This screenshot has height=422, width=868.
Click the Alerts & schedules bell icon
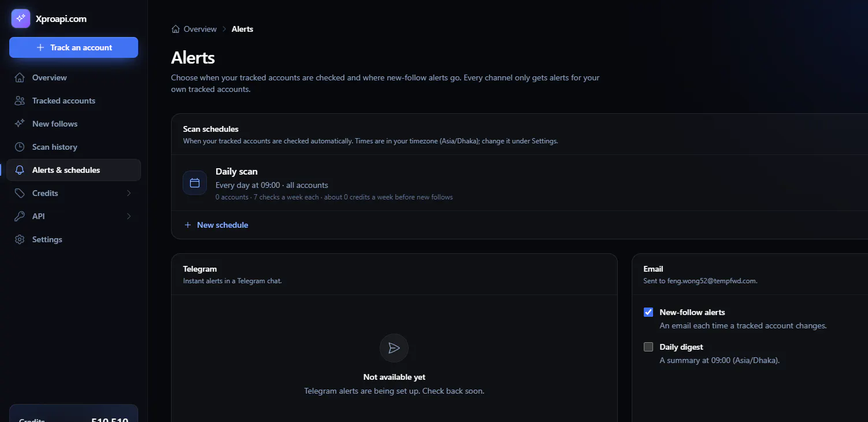click(x=20, y=170)
